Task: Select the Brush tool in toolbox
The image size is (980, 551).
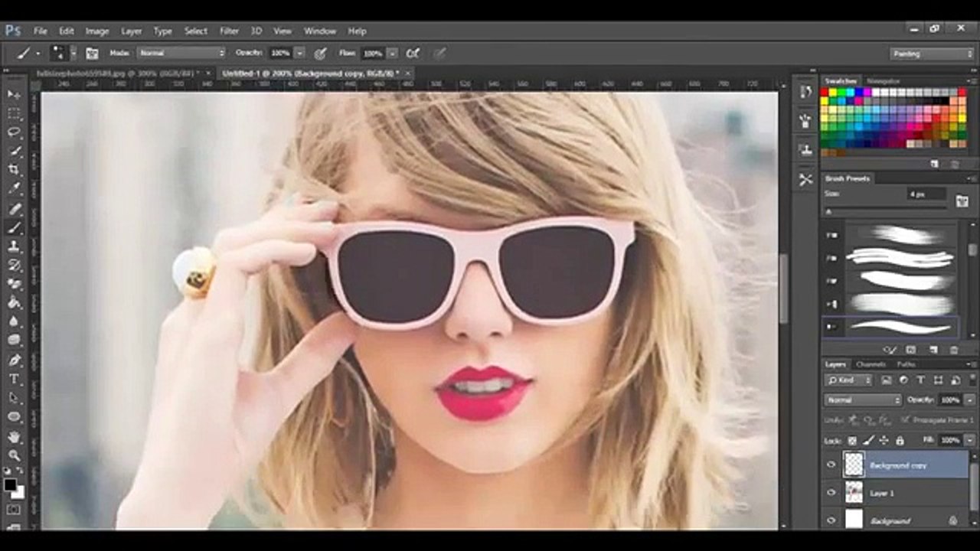Action: (14, 227)
